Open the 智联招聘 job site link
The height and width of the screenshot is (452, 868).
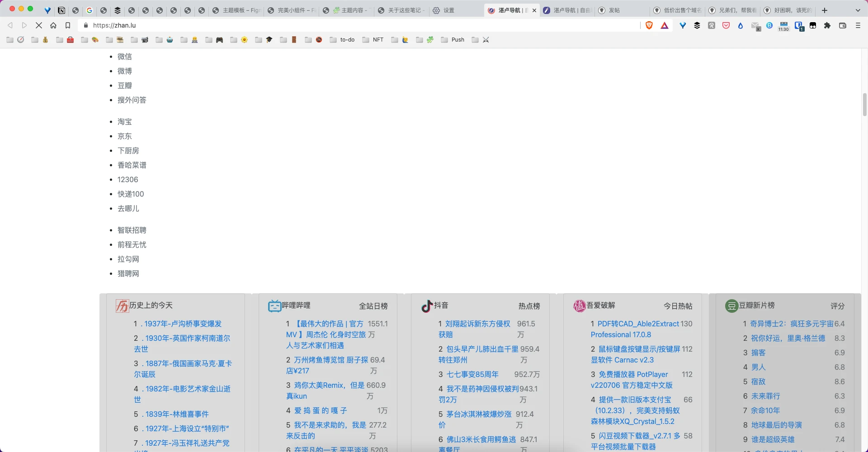pyautogui.click(x=132, y=230)
